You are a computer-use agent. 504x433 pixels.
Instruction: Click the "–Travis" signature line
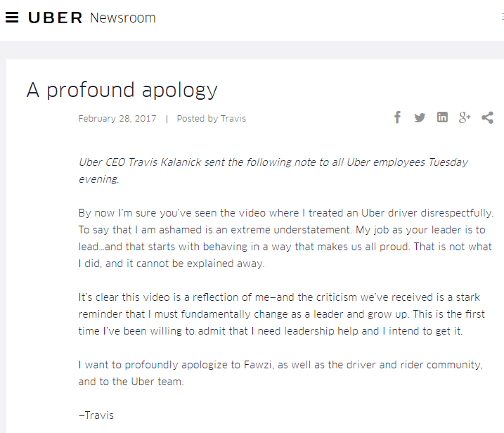tap(96, 415)
